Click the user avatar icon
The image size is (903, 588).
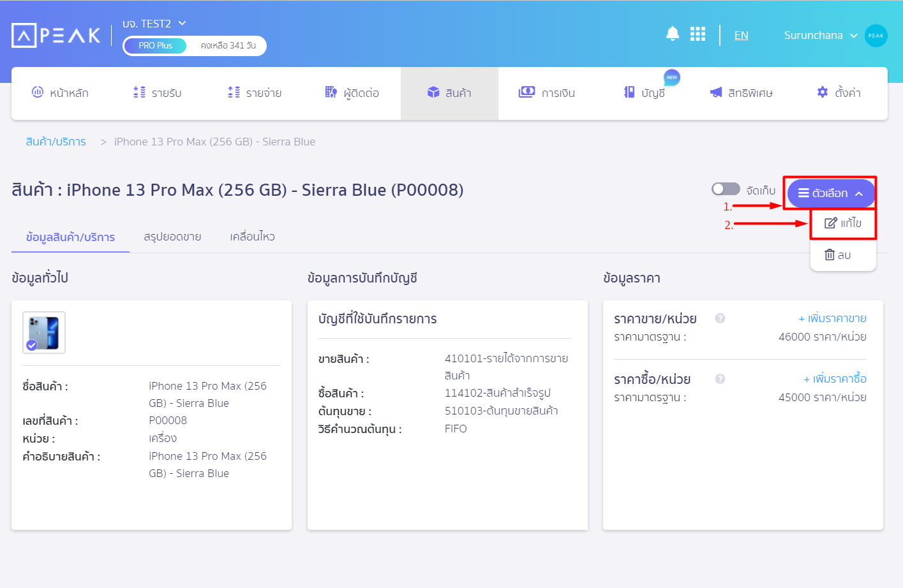coord(876,36)
